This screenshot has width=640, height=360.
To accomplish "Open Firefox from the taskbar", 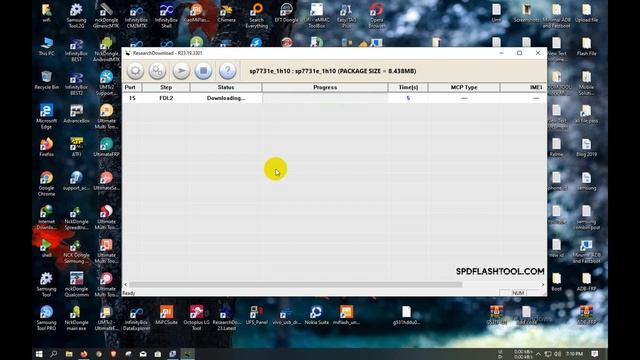I will (84, 354).
